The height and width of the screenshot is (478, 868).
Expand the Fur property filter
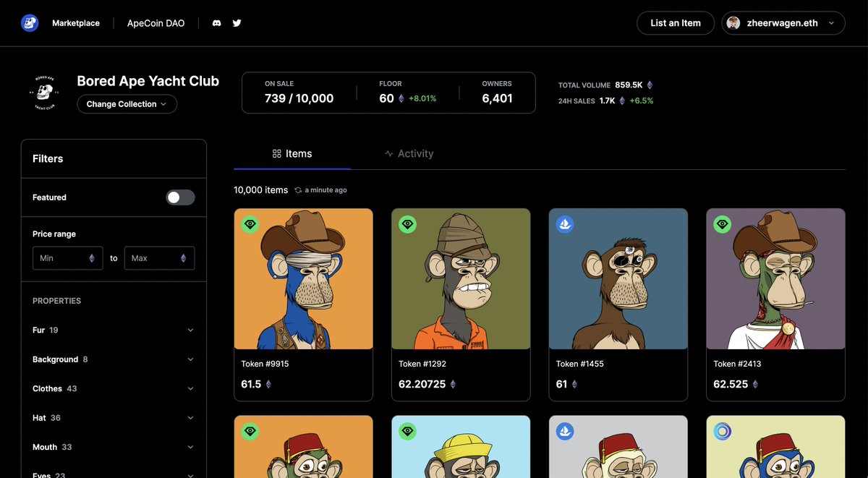pos(114,330)
